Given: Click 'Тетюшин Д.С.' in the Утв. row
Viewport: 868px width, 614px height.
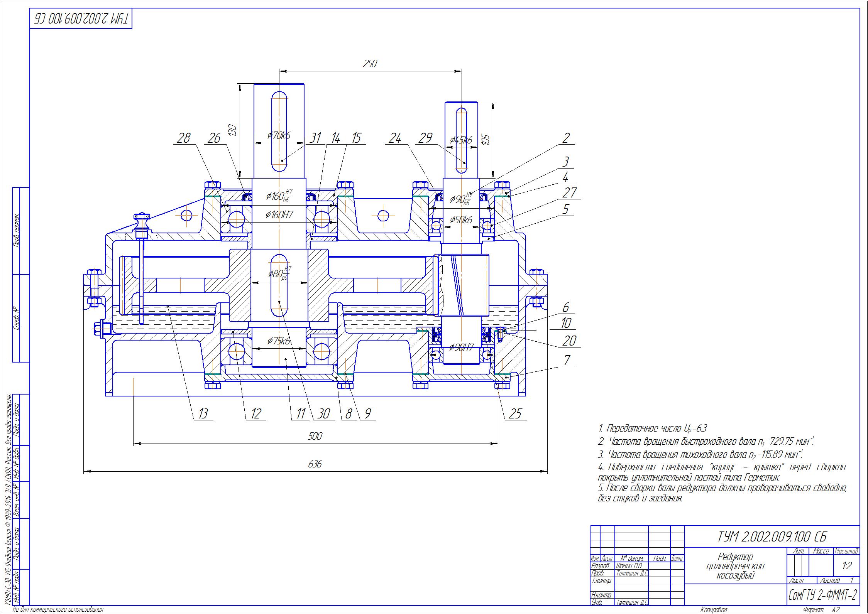Looking at the screenshot, I should 632,602.
